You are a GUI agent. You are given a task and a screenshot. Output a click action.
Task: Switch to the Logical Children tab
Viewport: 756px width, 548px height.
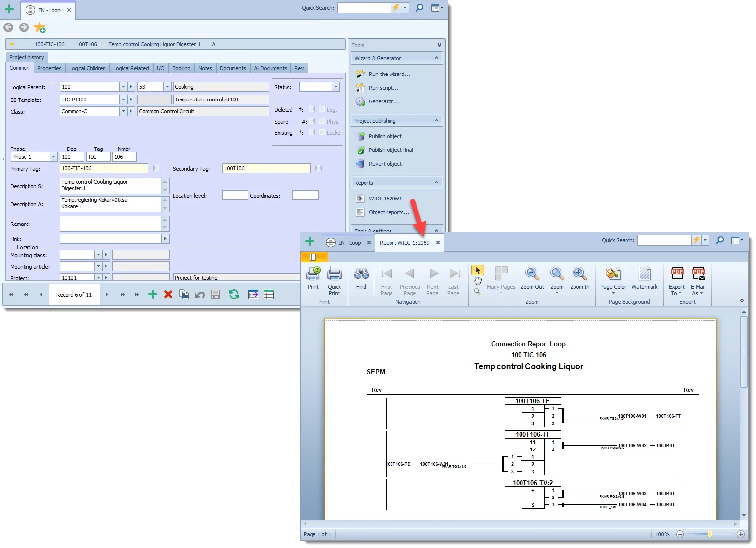[87, 68]
